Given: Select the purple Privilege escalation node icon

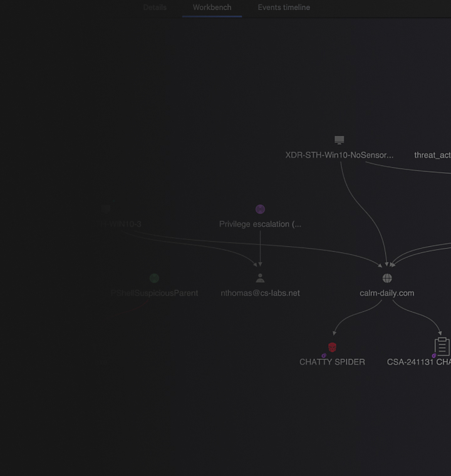Looking at the screenshot, I should [260, 209].
